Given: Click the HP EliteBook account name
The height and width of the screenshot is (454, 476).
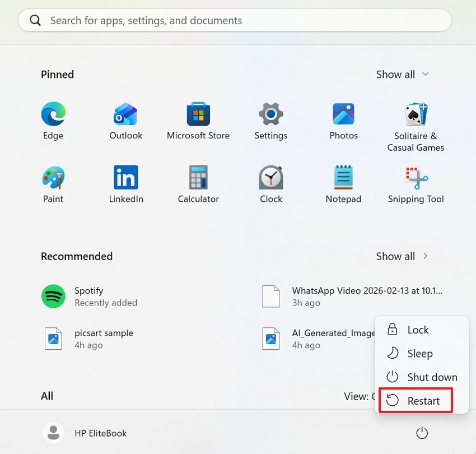Looking at the screenshot, I should tap(100, 433).
